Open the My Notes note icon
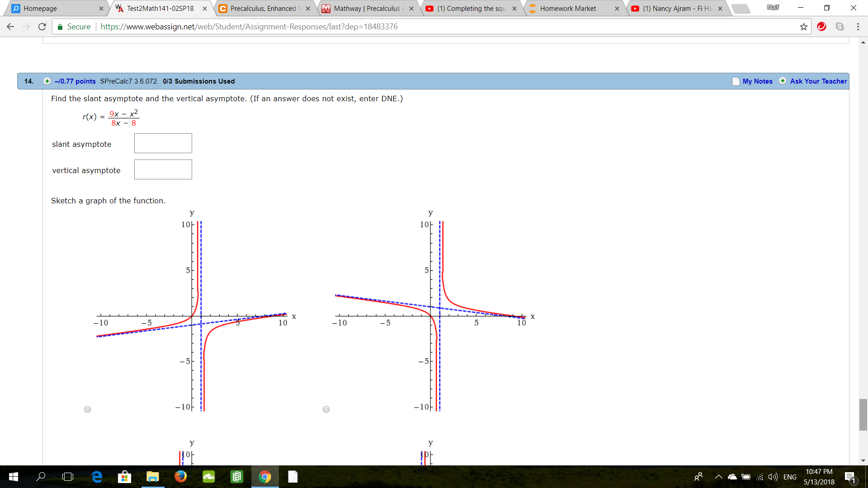Image resolution: width=868 pixels, height=488 pixels. coord(736,81)
